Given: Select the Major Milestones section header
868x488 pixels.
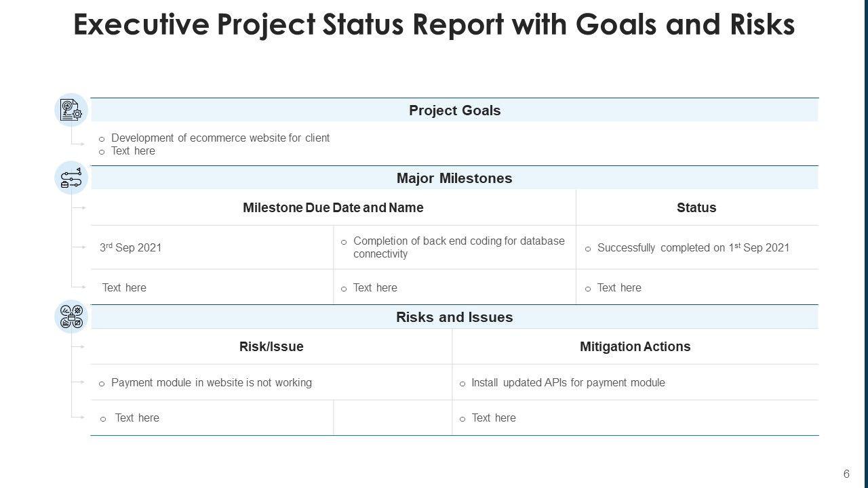Looking at the screenshot, I should (454, 178).
